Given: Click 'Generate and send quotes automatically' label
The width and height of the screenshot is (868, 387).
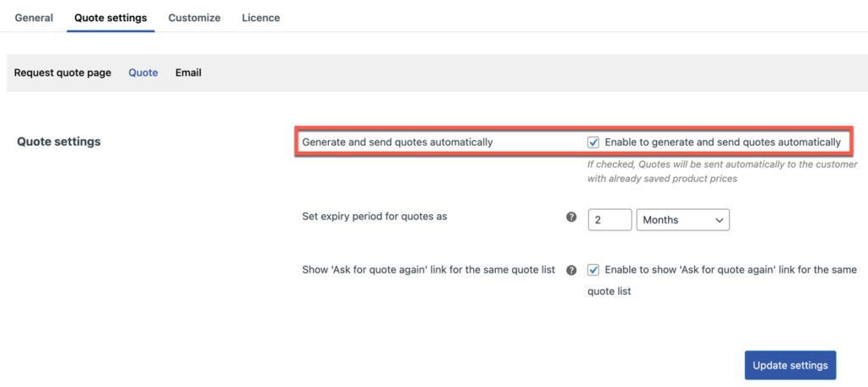Looking at the screenshot, I should (398, 142).
